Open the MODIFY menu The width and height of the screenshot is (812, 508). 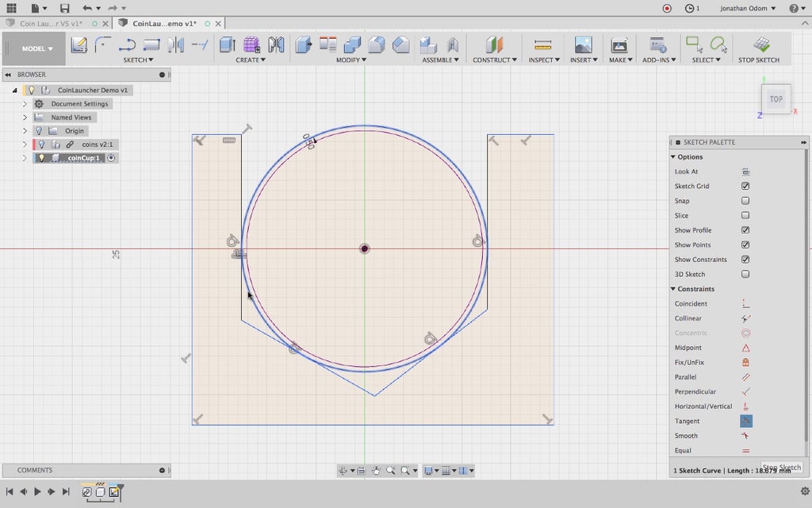[350, 60]
